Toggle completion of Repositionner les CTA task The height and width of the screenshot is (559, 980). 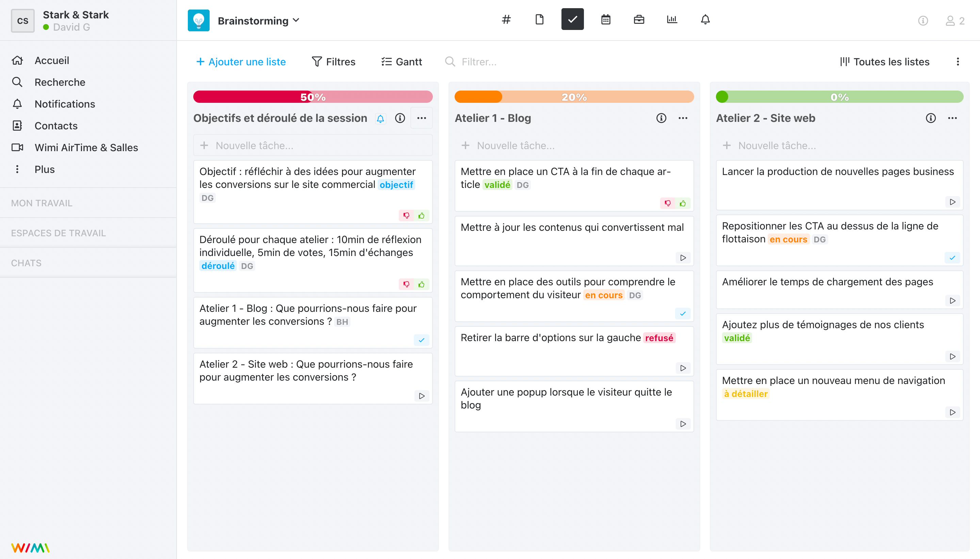[952, 258]
